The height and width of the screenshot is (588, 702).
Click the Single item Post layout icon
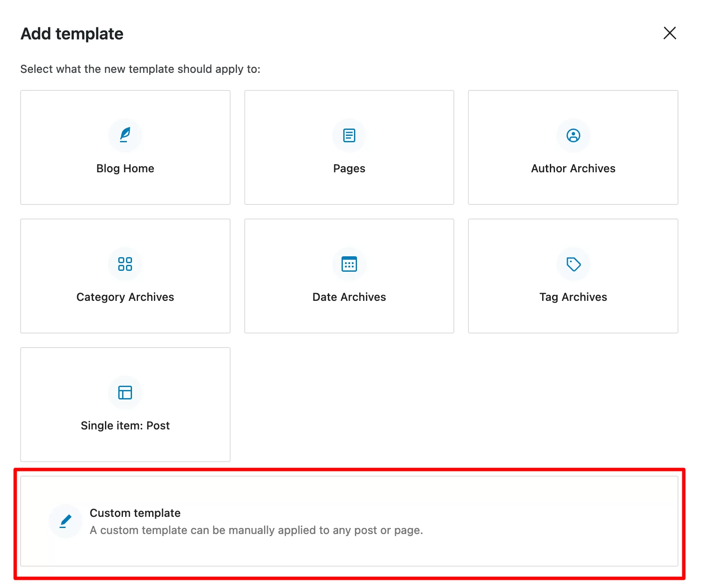[125, 393]
